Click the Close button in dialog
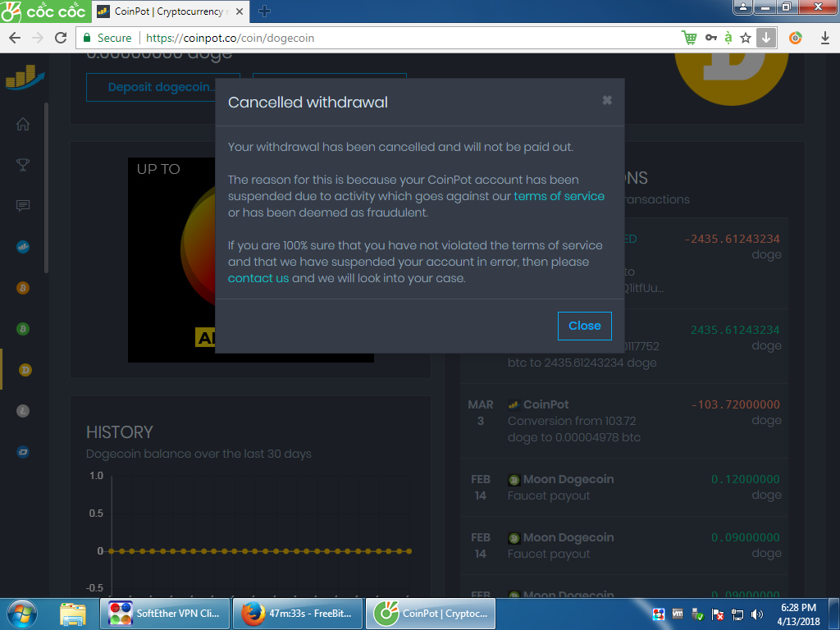 click(x=584, y=326)
